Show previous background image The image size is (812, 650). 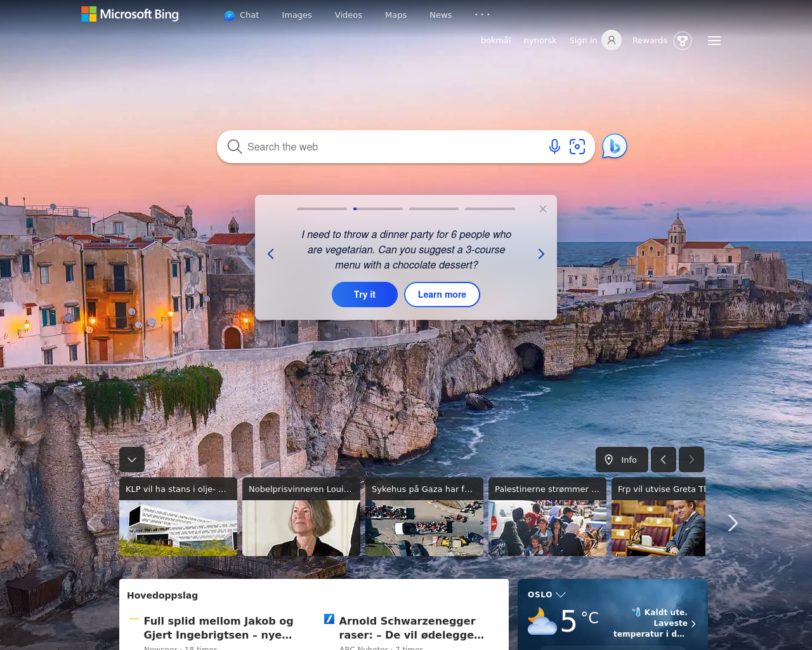(664, 460)
